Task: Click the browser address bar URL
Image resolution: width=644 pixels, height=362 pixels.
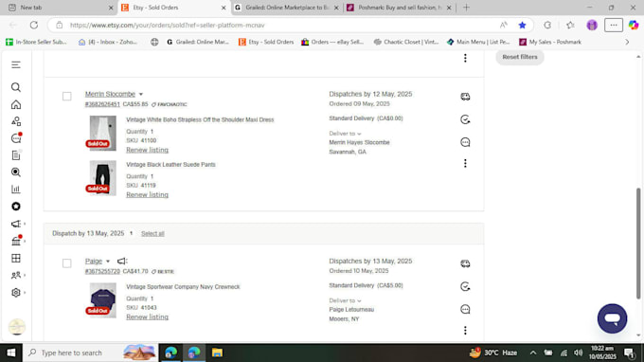Action: pyautogui.click(x=168, y=25)
